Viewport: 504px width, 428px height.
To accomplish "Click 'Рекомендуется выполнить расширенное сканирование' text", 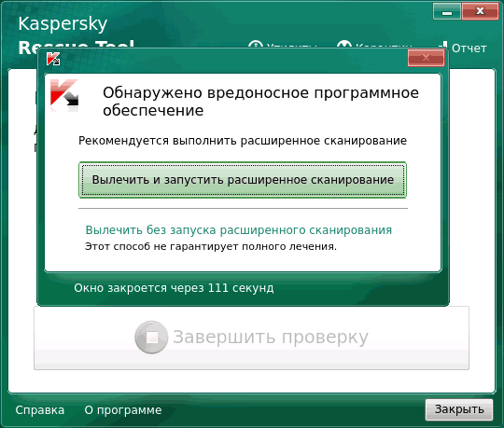I will (243, 141).
